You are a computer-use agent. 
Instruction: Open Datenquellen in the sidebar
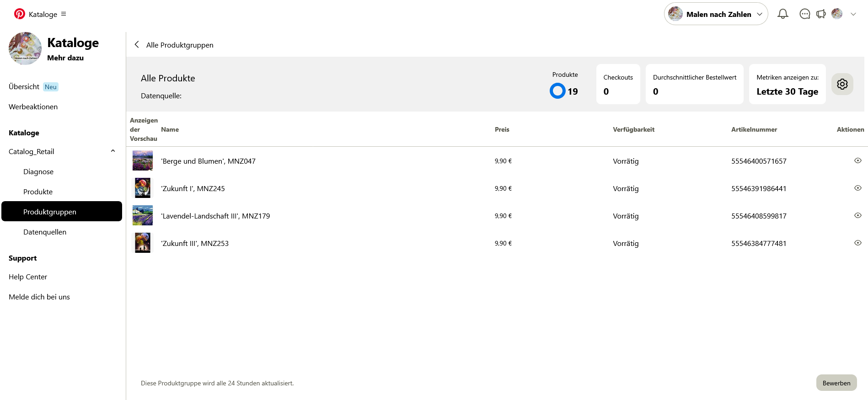pos(45,232)
